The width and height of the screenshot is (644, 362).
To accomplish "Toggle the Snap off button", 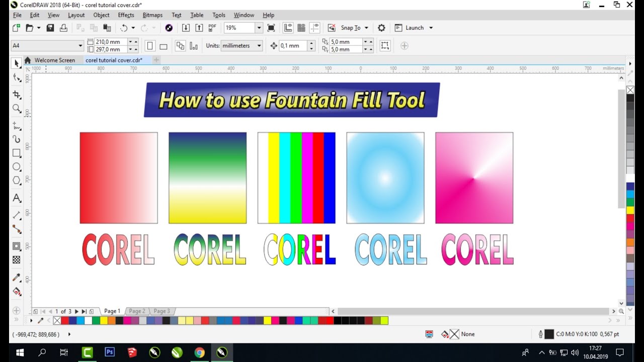I will pos(332,28).
